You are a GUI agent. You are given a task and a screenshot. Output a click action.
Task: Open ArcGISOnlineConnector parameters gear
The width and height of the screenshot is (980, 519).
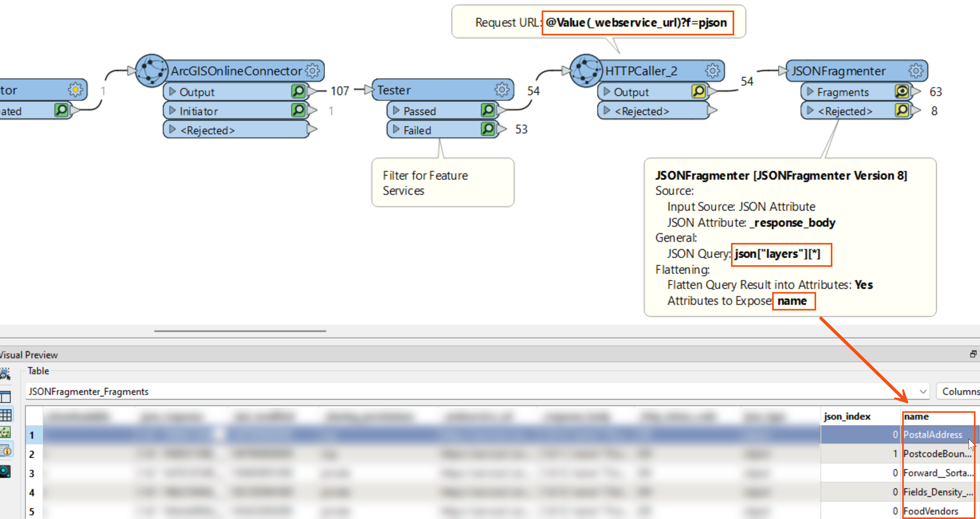[x=313, y=71]
